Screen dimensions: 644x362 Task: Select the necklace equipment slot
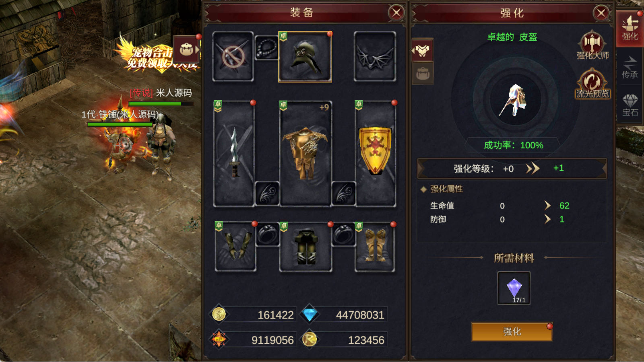(x=266, y=48)
